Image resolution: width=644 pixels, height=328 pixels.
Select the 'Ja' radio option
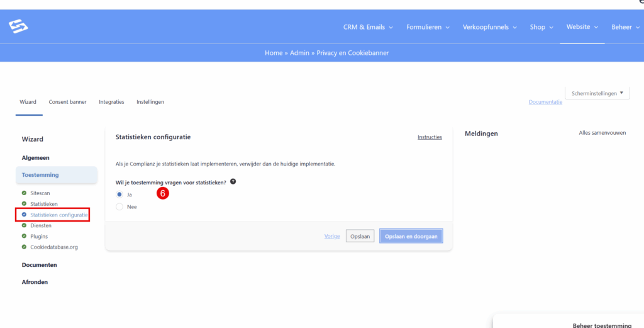(119, 195)
